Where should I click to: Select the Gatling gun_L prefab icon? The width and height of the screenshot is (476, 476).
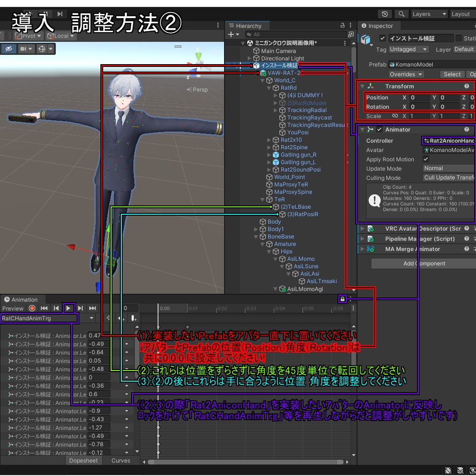(x=276, y=162)
